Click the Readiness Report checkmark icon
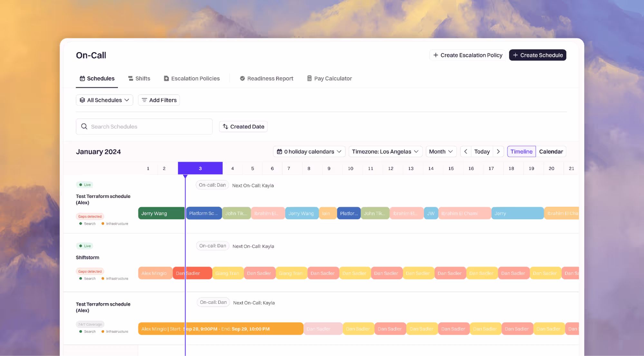Image resolution: width=644 pixels, height=356 pixels. 242,79
